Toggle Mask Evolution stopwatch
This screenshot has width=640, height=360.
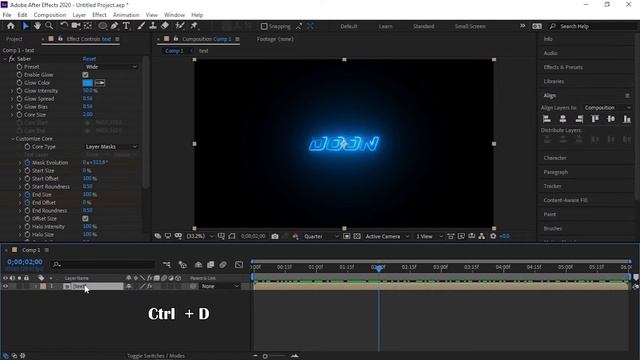[27, 162]
